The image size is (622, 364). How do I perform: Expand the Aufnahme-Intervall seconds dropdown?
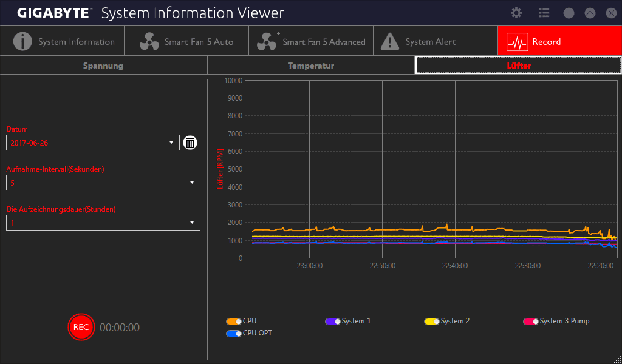[103, 183]
